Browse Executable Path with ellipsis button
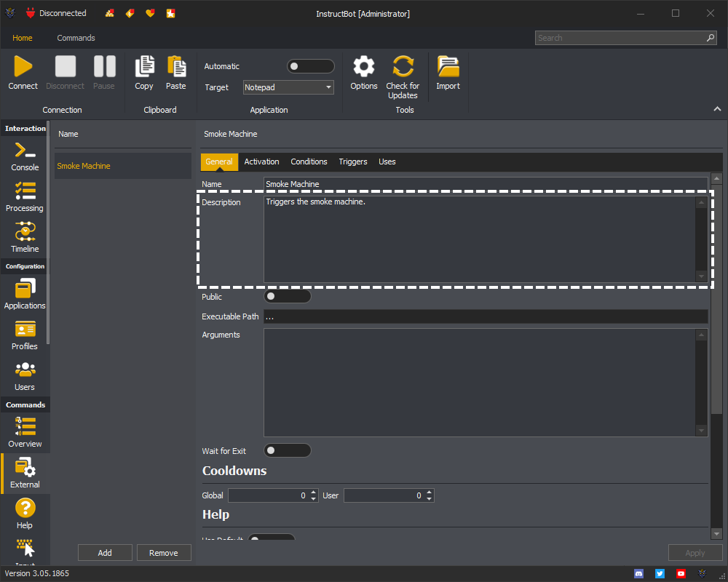 tap(270, 317)
